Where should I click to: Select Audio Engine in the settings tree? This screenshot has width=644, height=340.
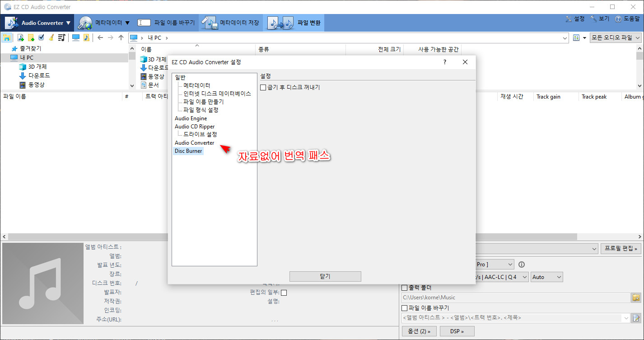coord(191,118)
